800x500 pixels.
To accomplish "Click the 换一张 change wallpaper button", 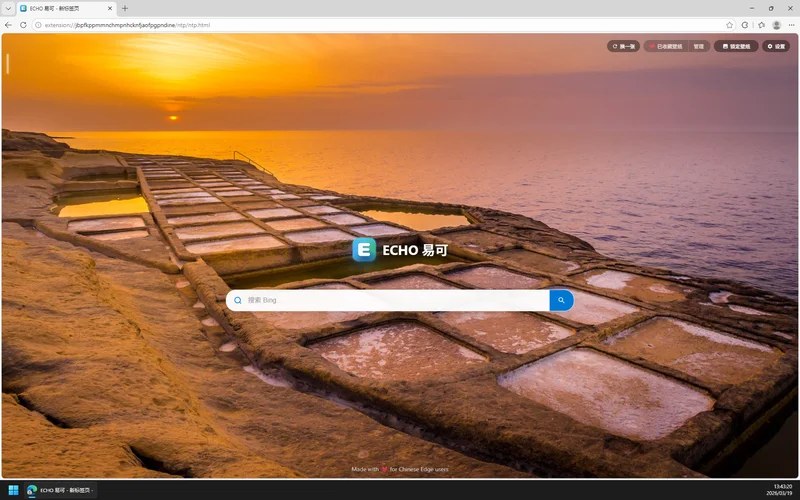I will pos(624,46).
